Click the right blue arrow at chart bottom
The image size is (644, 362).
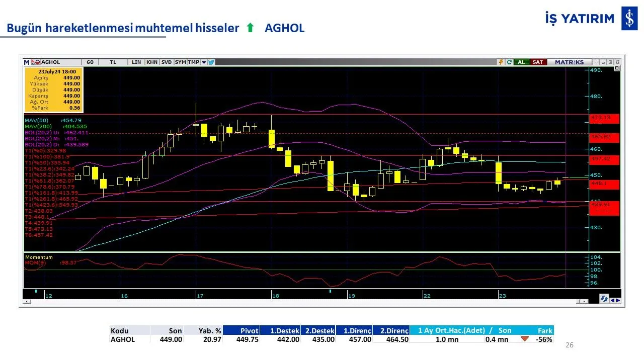click(x=618, y=300)
